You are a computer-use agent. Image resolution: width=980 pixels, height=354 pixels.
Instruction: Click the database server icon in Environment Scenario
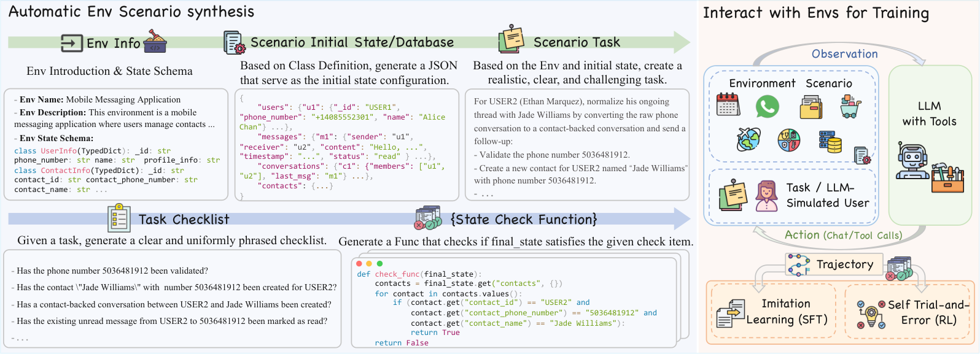click(x=830, y=142)
